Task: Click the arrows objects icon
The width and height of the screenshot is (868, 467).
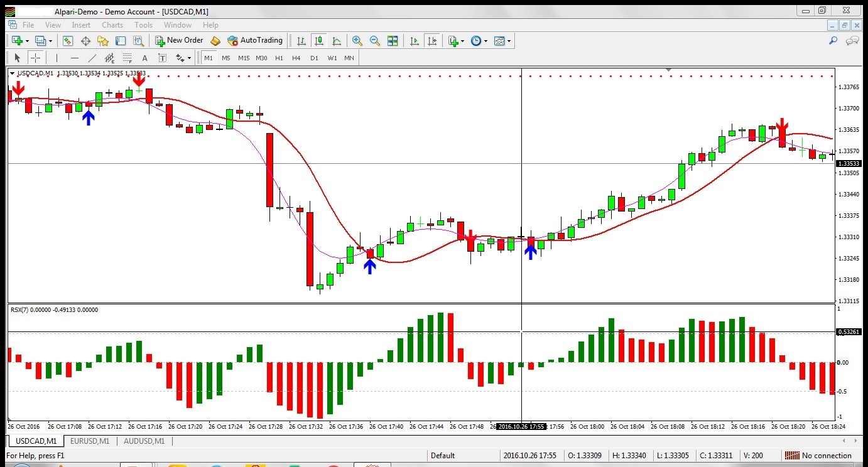Action: tap(180, 58)
